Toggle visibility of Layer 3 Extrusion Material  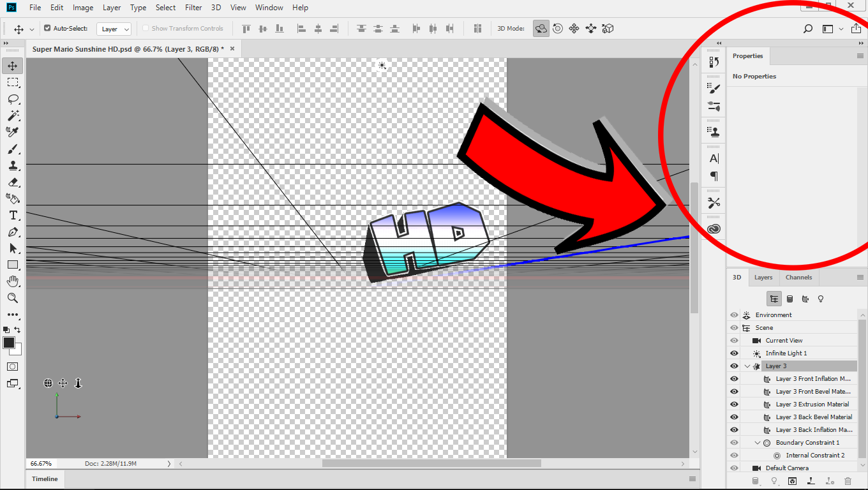pos(734,405)
